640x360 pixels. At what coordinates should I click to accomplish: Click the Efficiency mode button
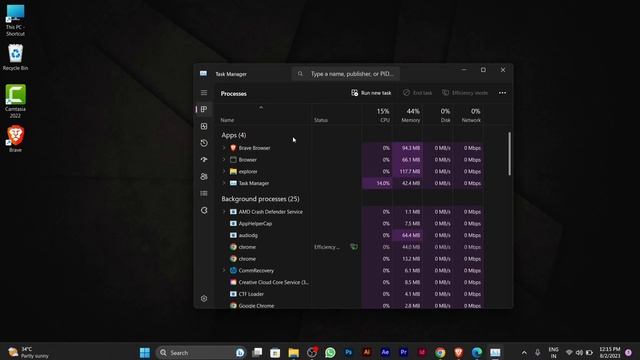click(465, 93)
